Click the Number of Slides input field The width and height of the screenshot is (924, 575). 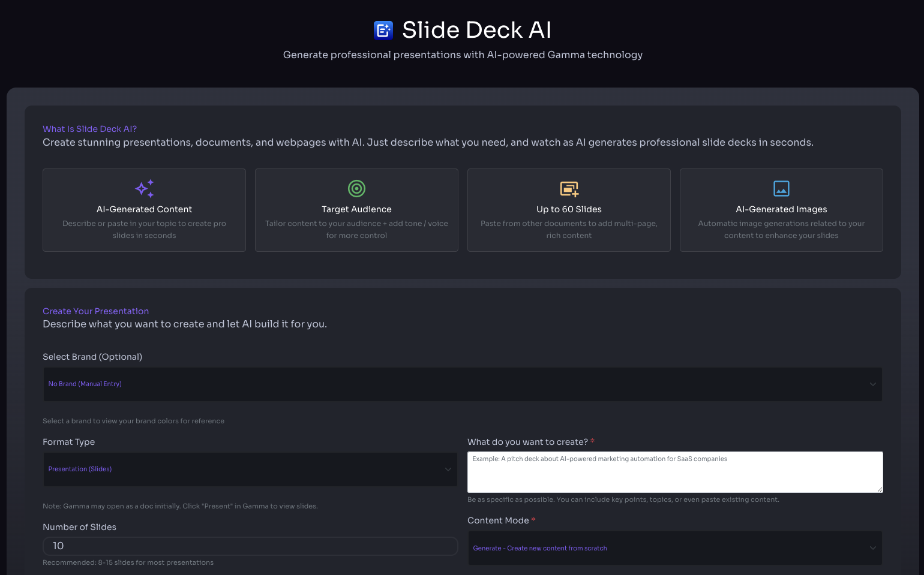[x=250, y=546]
